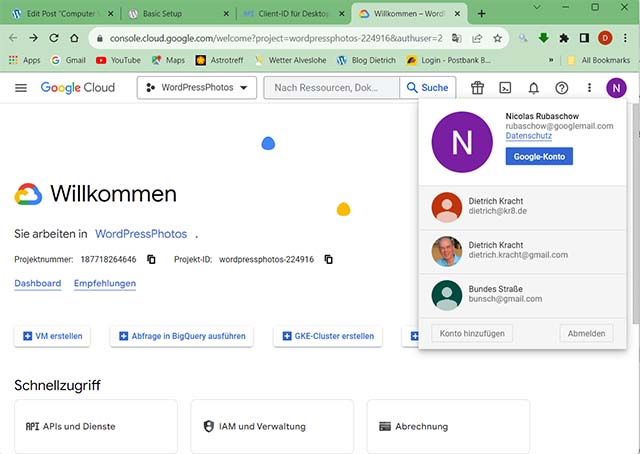Click the resource search input field

pos(330,88)
